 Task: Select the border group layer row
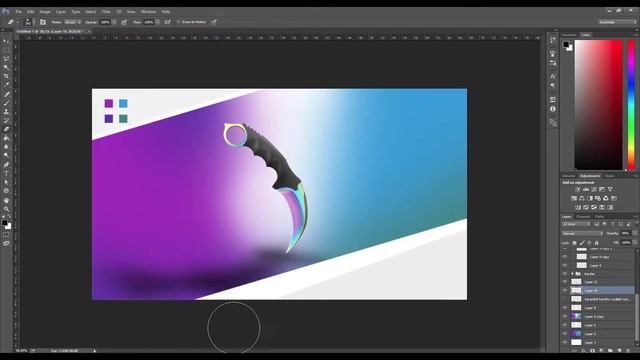(598, 274)
